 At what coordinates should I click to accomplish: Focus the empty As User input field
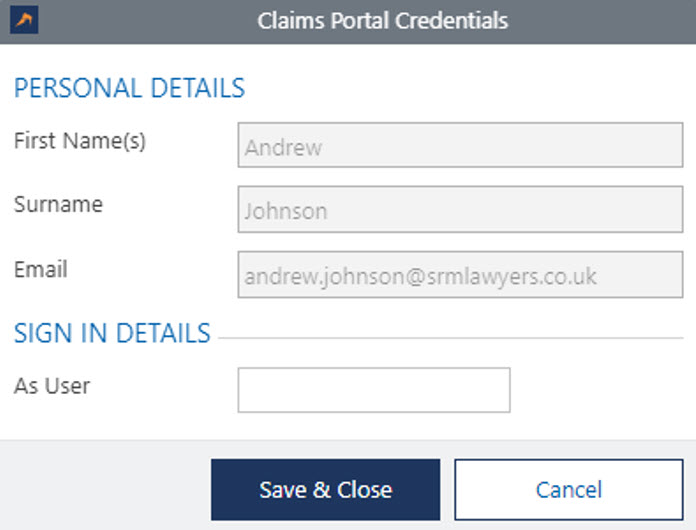[374, 390]
